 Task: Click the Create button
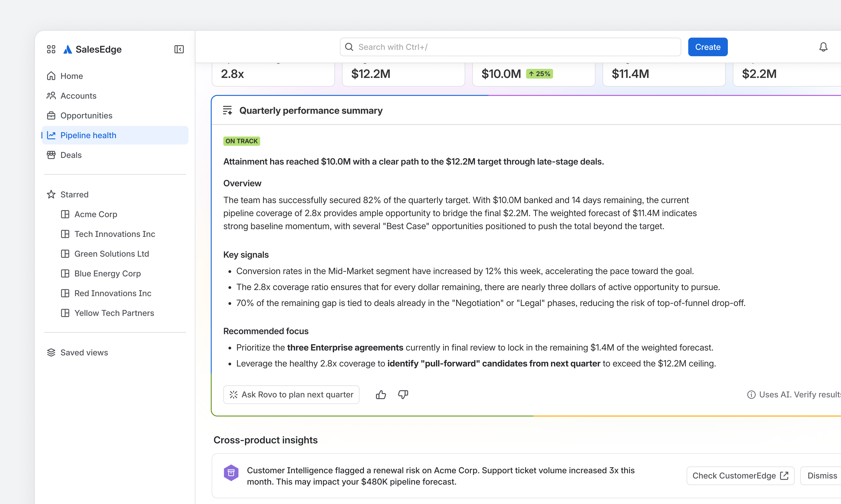[707, 47]
